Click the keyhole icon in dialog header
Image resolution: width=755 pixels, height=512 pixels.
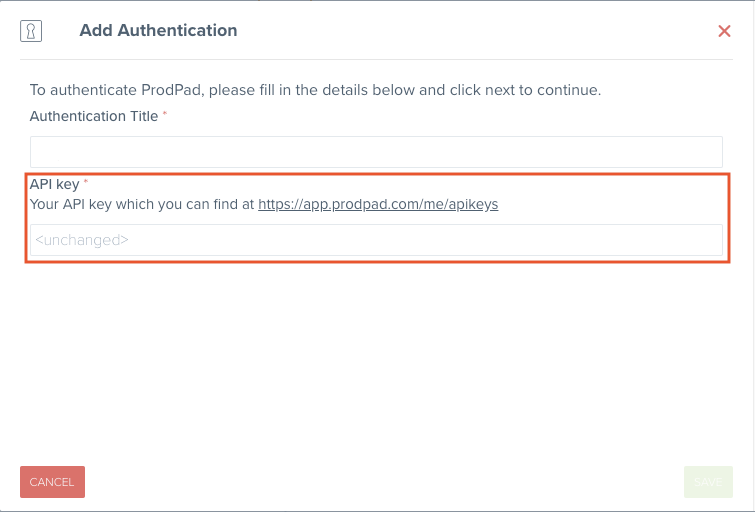[31, 31]
